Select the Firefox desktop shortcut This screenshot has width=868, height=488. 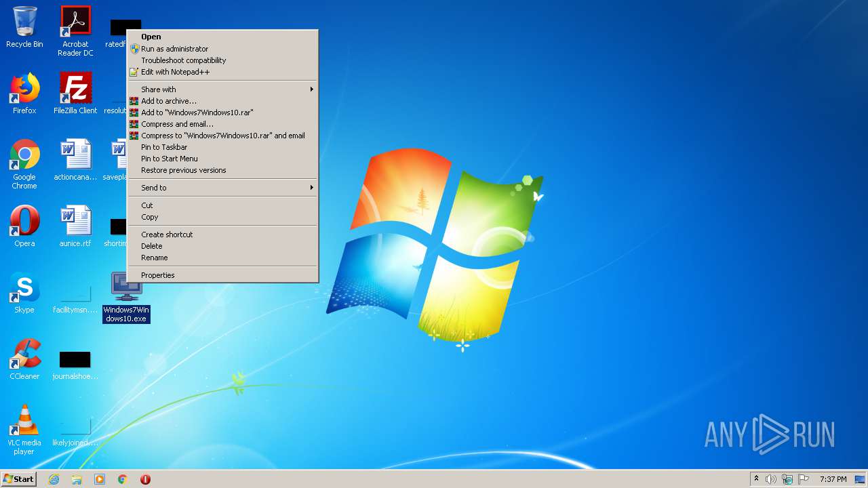[24, 94]
